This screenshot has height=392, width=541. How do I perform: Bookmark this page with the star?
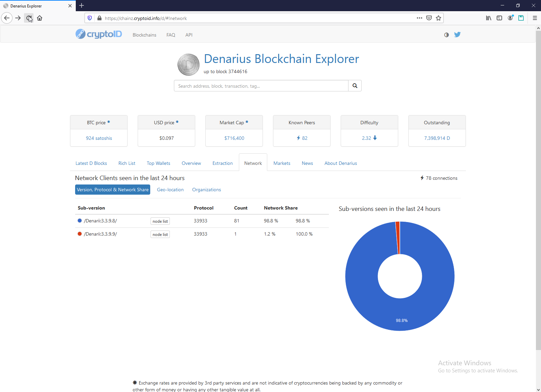(438, 18)
